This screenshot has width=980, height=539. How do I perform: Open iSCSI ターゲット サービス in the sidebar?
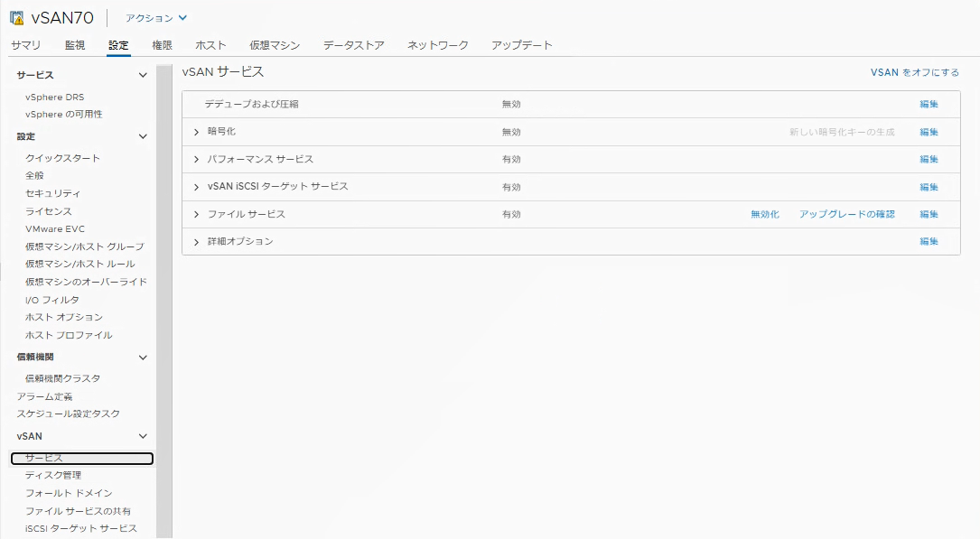(x=80, y=528)
